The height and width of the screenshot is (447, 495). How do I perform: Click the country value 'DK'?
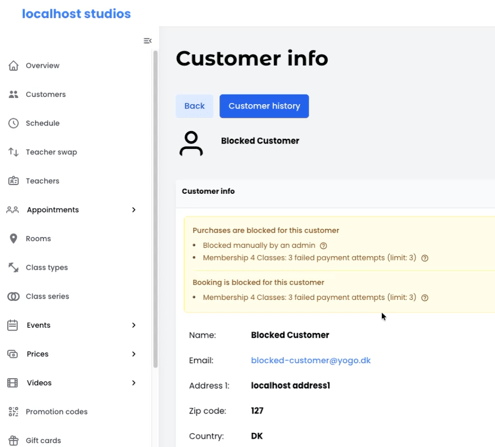[257, 436]
